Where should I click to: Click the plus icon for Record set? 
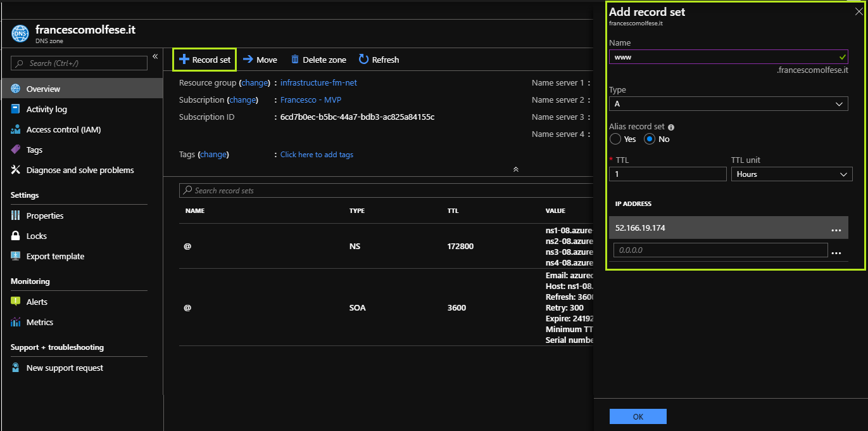coord(184,60)
